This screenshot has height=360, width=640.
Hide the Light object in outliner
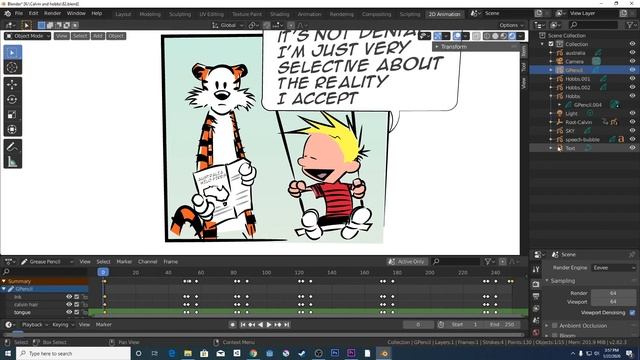point(632,113)
